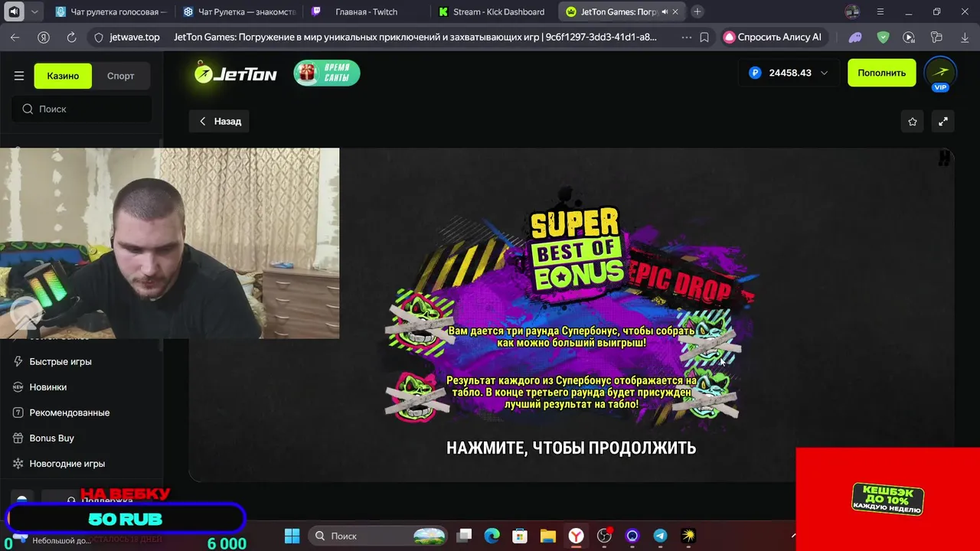Open the Yandex home button

point(44,37)
